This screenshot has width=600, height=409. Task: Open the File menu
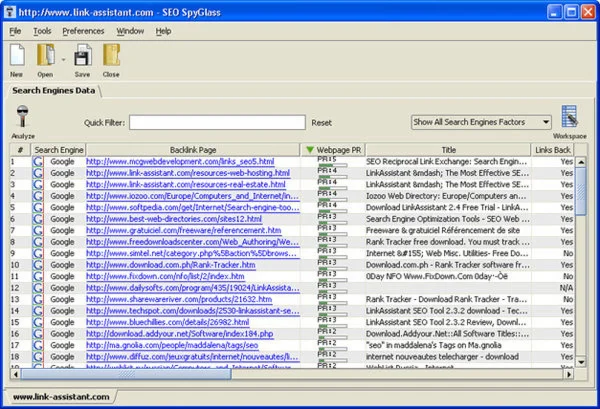tap(15, 31)
